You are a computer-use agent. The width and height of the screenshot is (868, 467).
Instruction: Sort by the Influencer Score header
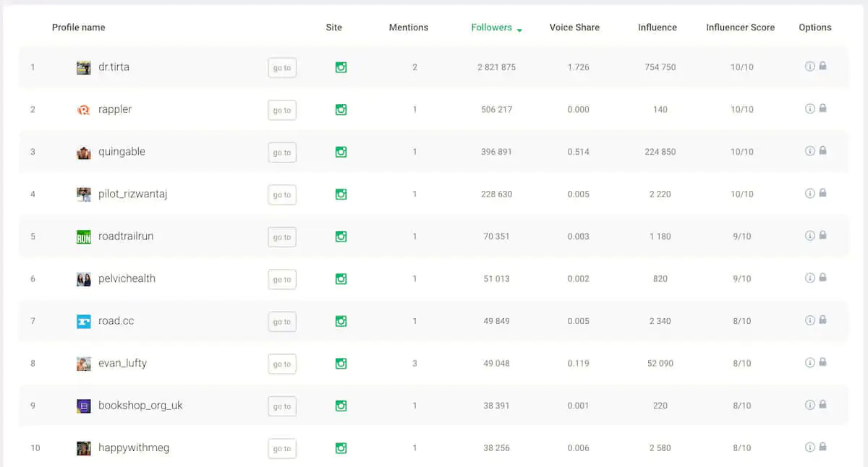click(740, 27)
